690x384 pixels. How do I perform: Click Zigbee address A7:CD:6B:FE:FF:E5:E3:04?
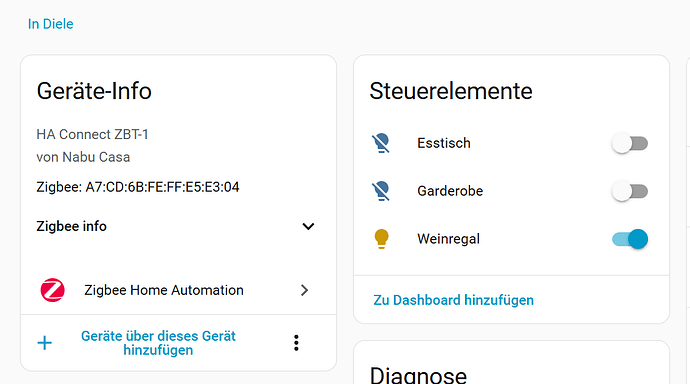click(162, 187)
